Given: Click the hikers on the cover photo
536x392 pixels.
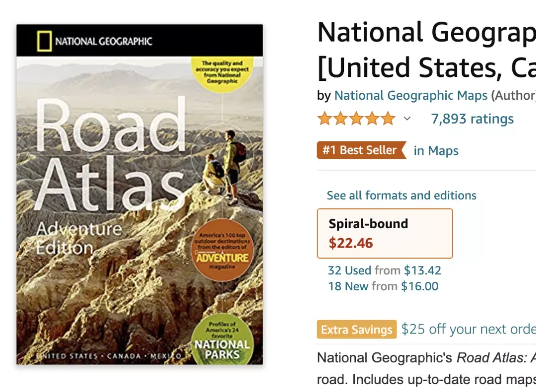Looking at the screenshot, I should tap(224, 167).
